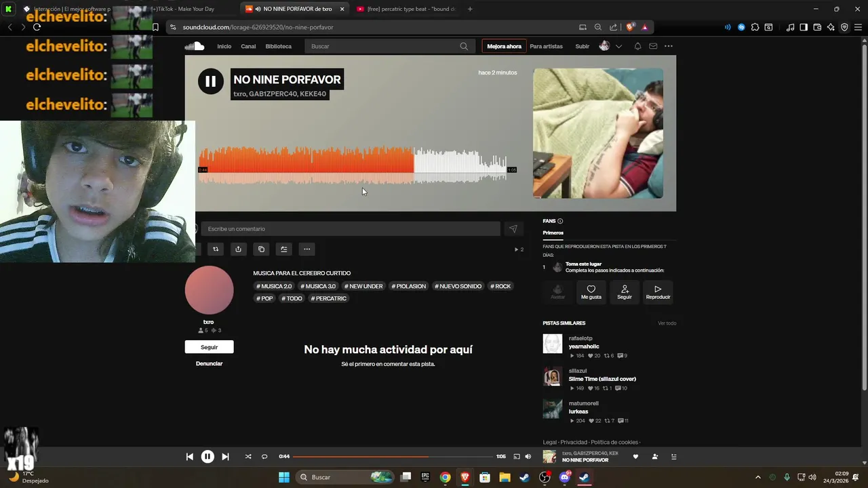Repost the track using the repost icon

pyautogui.click(x=216, y=249)
